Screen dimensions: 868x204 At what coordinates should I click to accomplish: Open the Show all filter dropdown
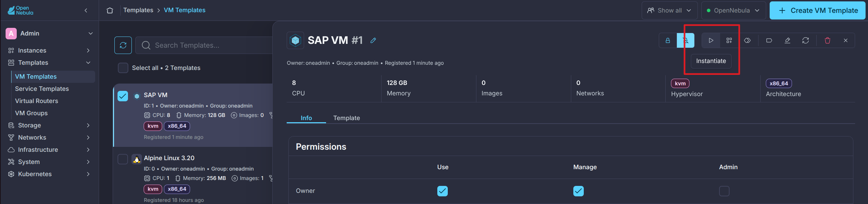[x=670, y=10]
